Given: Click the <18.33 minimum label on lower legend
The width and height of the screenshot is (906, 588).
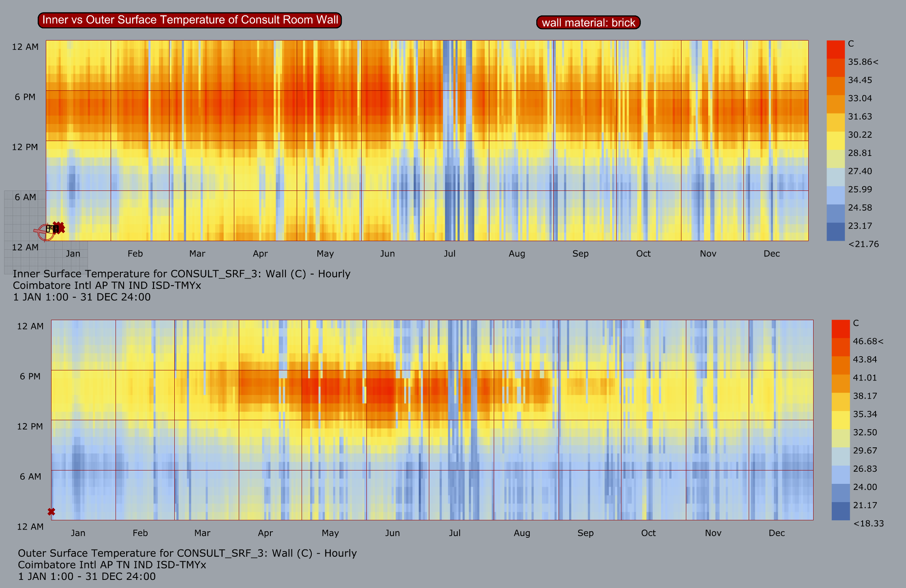Looking at the screenshot, I should click(x=868, y=524).
